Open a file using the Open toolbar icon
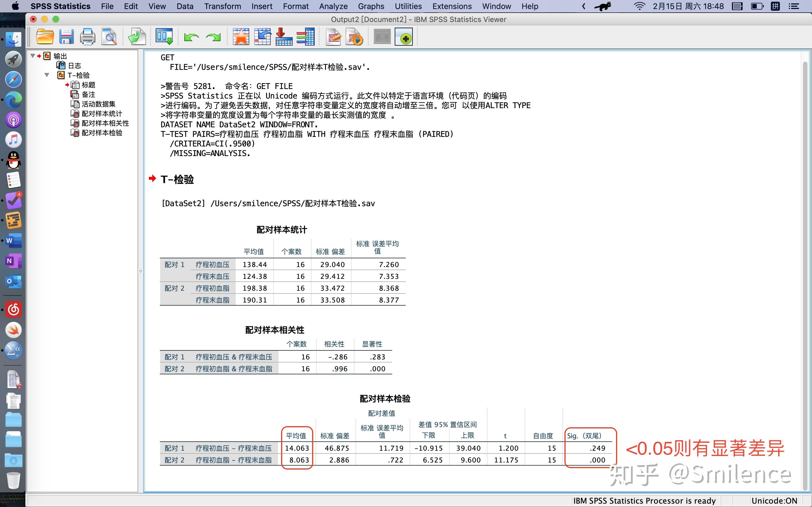This screenshot has height=507, width=812. pyautogui.click(x=45, y=37)
